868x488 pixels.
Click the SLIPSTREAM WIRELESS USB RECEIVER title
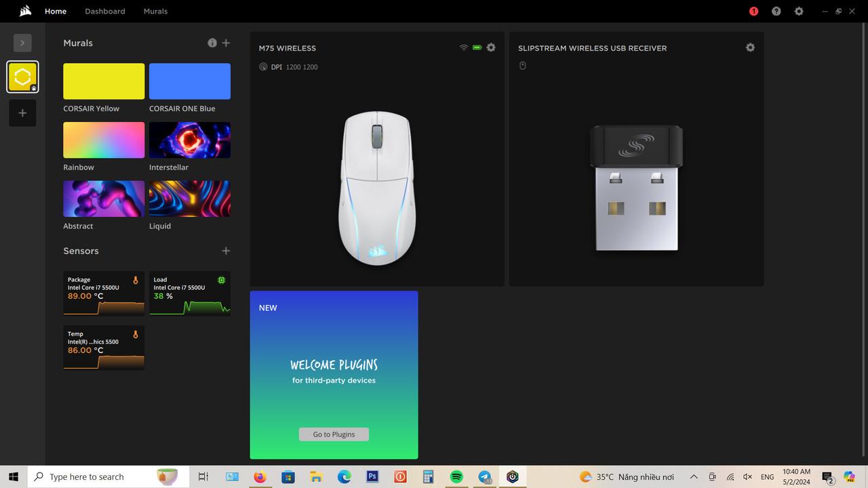tap(593, 48)
